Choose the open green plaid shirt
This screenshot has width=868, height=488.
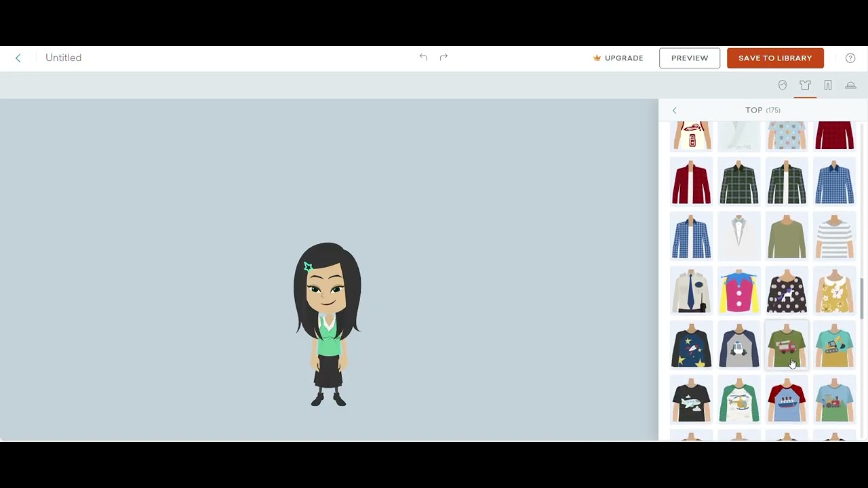(787, 182)
